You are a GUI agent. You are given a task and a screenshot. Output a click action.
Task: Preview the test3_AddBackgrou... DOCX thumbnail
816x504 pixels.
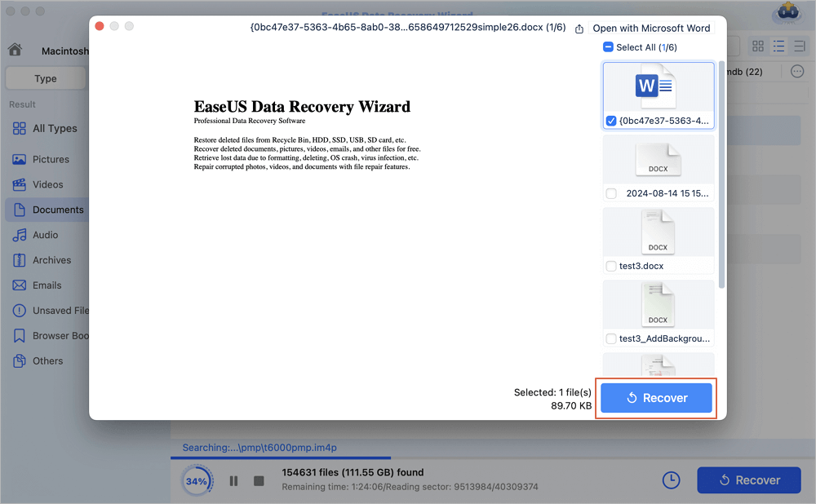(659, 305)
